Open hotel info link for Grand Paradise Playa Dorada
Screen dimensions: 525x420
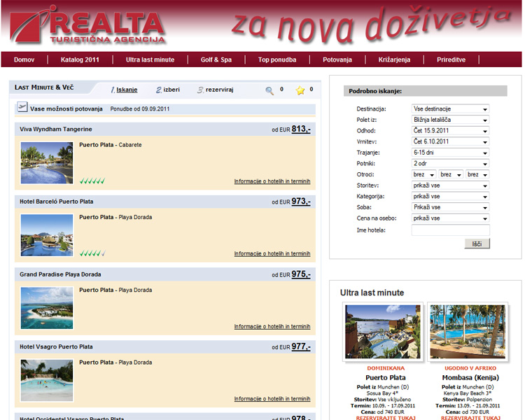coord(272,326)
